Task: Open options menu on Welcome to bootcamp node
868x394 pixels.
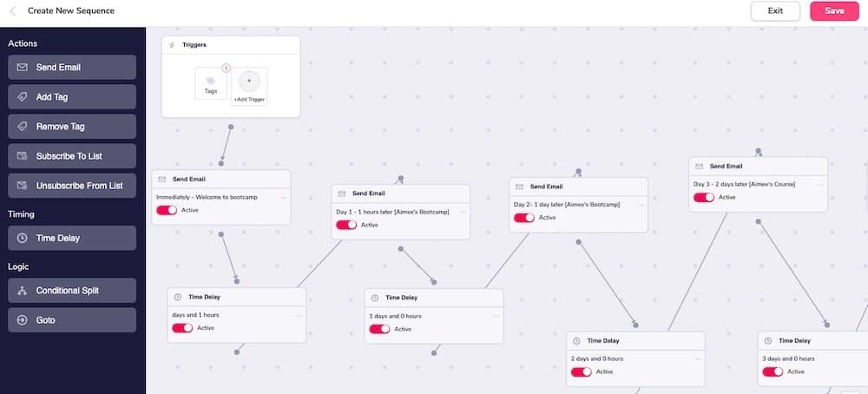Action: click(x=283, y=197)
